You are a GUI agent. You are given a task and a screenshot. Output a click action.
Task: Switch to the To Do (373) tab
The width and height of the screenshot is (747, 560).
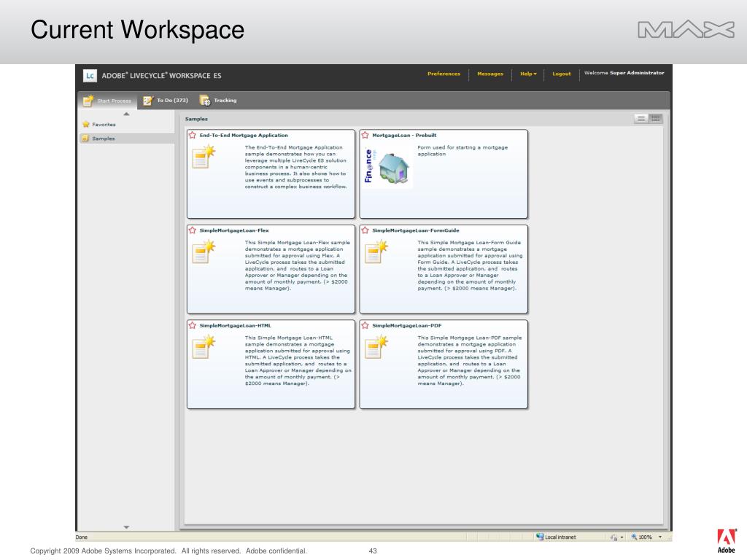pos(166,101)
